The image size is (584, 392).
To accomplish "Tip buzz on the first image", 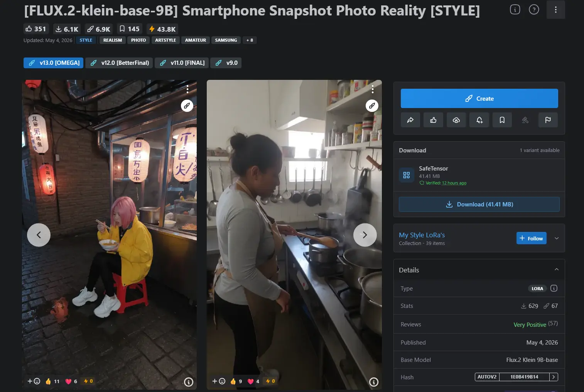I will (88, 381).
